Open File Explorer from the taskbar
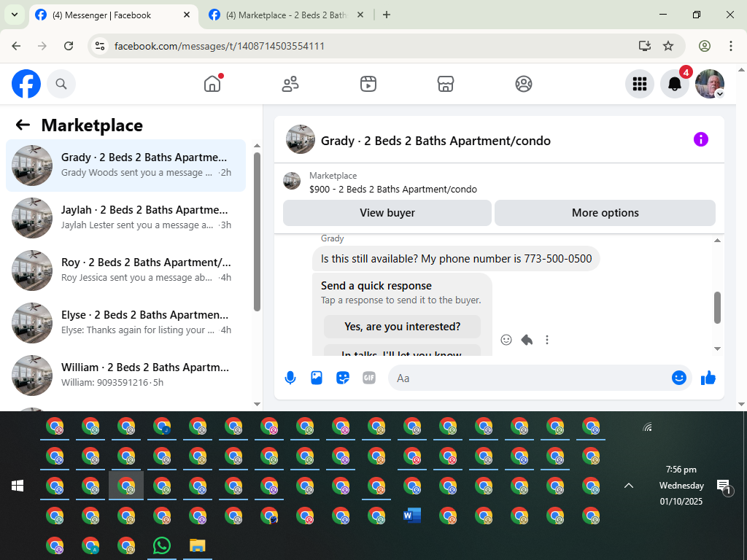The height and width of the screenshot is (560, 747). (x=197, y=545)
